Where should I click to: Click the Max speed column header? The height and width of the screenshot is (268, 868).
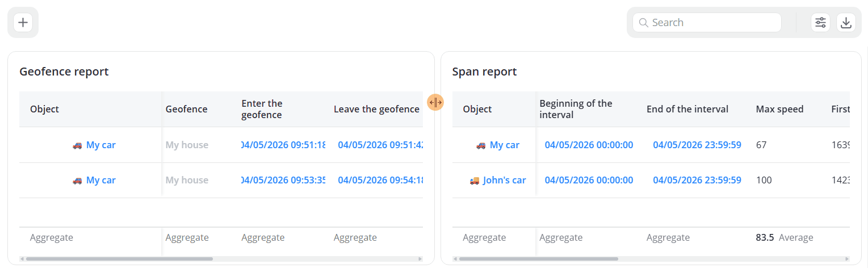(x=779, y=109)
